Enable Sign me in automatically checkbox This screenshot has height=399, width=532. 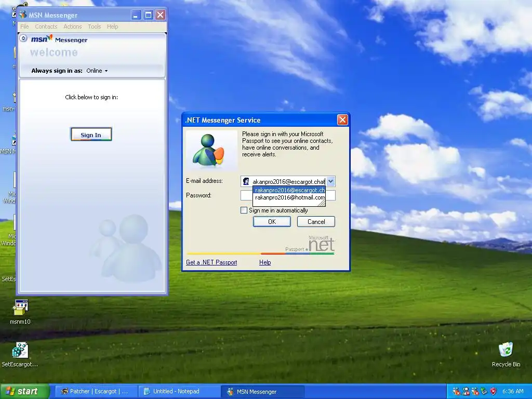pos(244,210)
